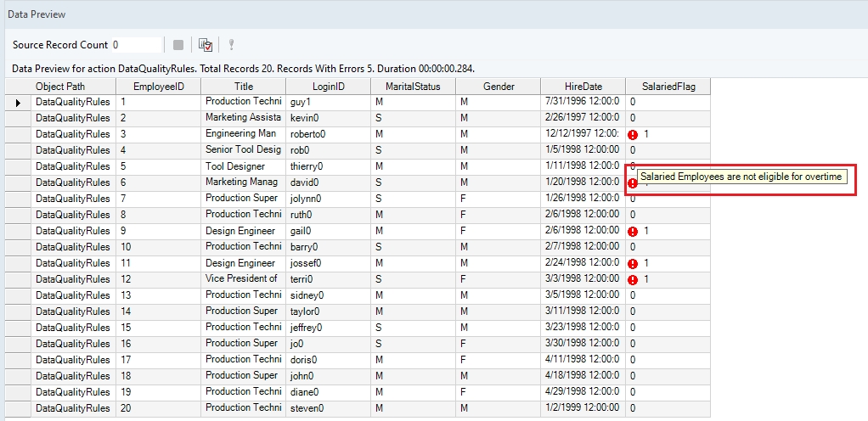
Task: Sort by the EmployeeID column header
Action: pos(158,87)
